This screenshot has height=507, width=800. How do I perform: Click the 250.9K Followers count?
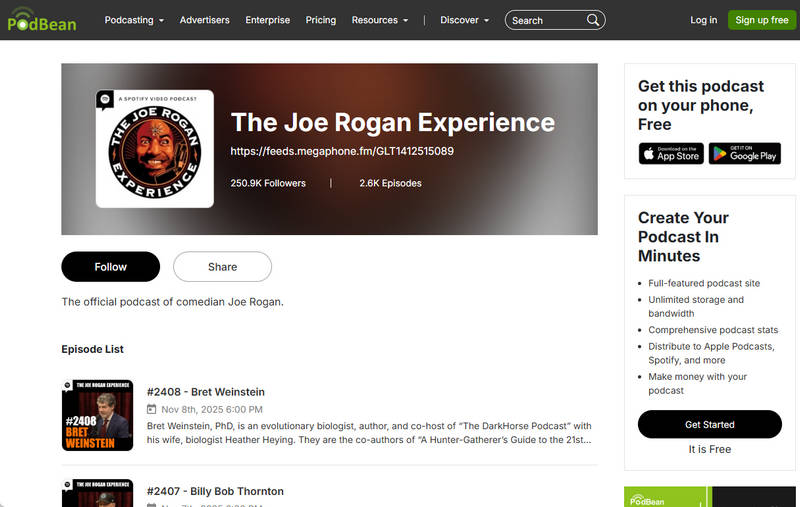click(x=268, y=183)
